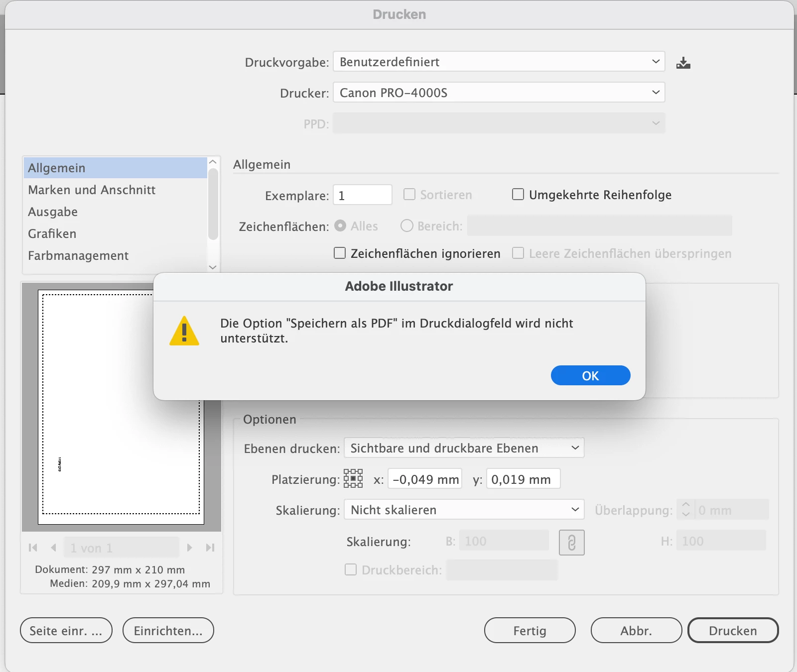Click the yellow warning icon in alert
This screenshot has height=672, width=797.
[x=184, y=331]
